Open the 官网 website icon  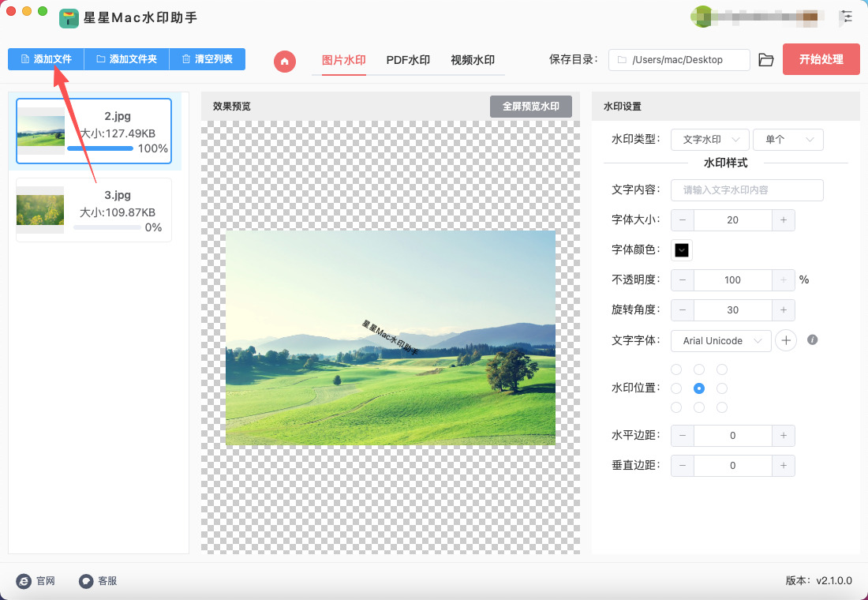24,581
